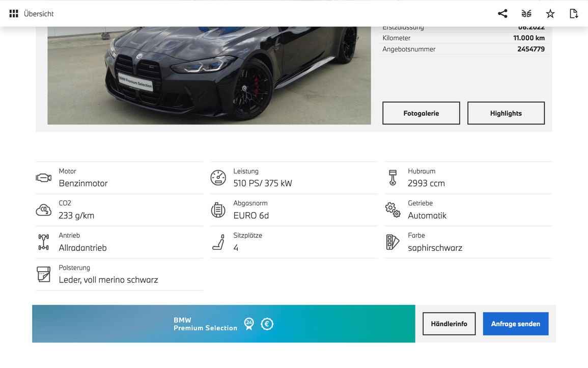Click the gears icon beside Getriebe
This screenshot has width=588, height=368.
click(x=393, y=209)
